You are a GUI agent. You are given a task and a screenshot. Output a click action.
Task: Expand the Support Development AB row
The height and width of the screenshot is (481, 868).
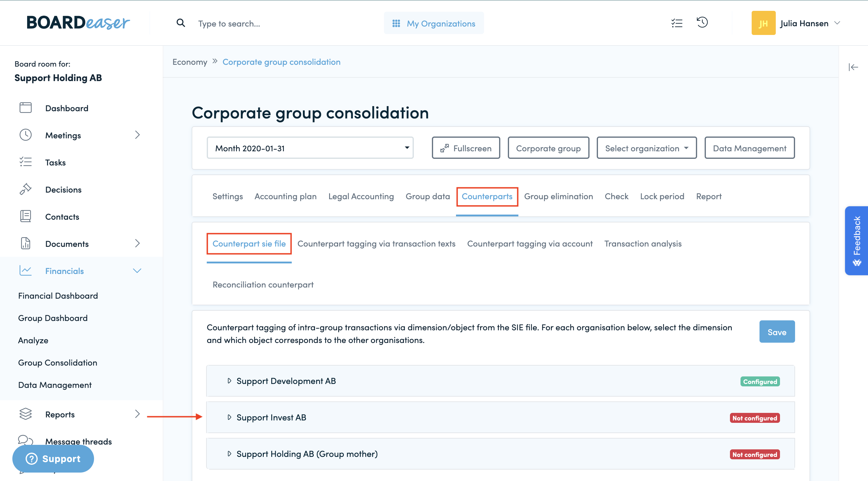pyautogui.click(x=500, y=381)
